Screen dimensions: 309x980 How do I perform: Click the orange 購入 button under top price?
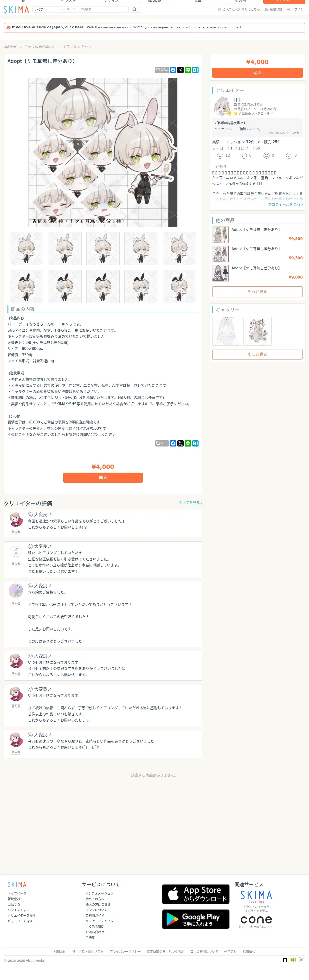click(x=257, y=73)
